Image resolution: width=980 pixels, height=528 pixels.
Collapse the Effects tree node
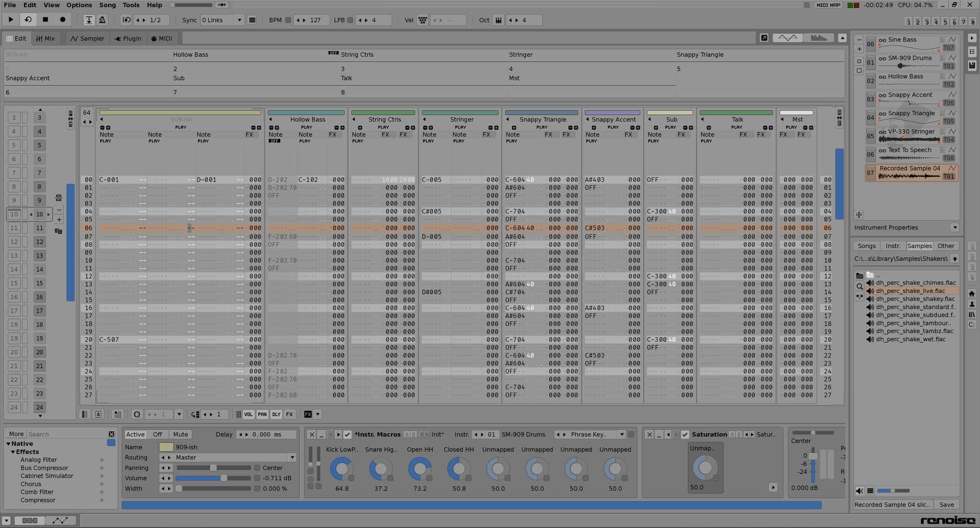13,452
